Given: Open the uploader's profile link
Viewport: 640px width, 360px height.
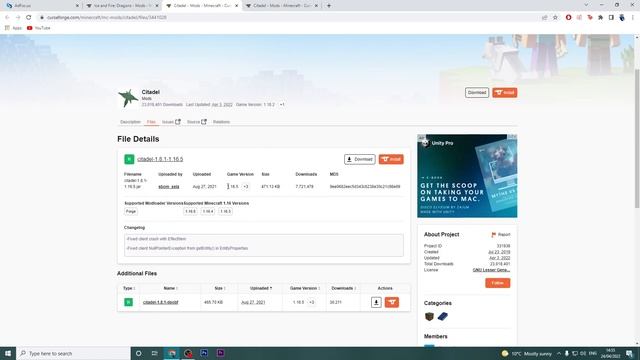Looking at the screenshot, I should pyautogui.click(x=169, y=187).
